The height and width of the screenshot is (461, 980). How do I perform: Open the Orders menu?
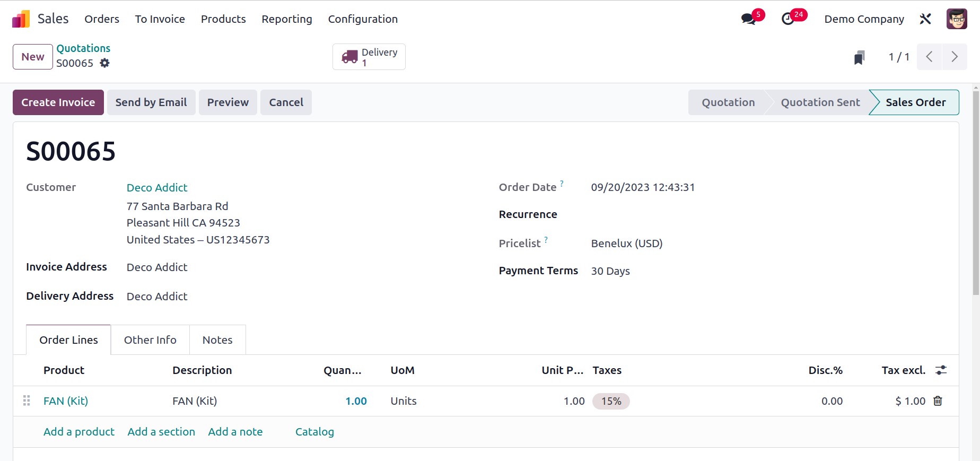102,19
